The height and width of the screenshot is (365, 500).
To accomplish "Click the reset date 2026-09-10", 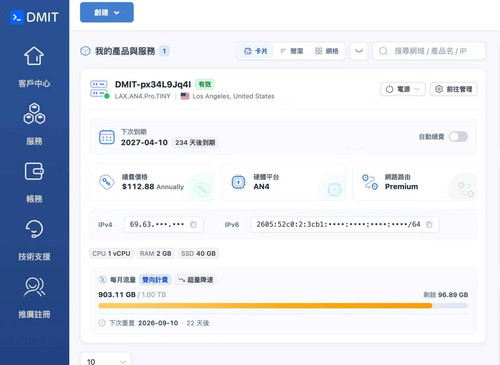I will (158, 323).
